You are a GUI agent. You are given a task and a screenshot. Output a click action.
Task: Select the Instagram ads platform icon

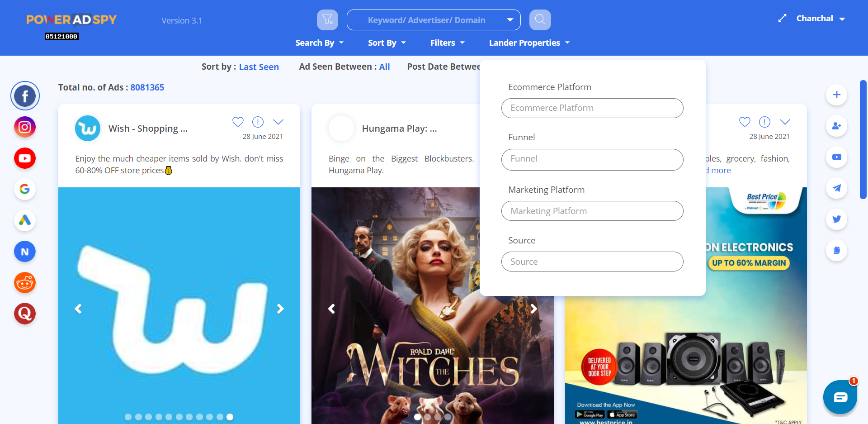(x=25, y=127)
